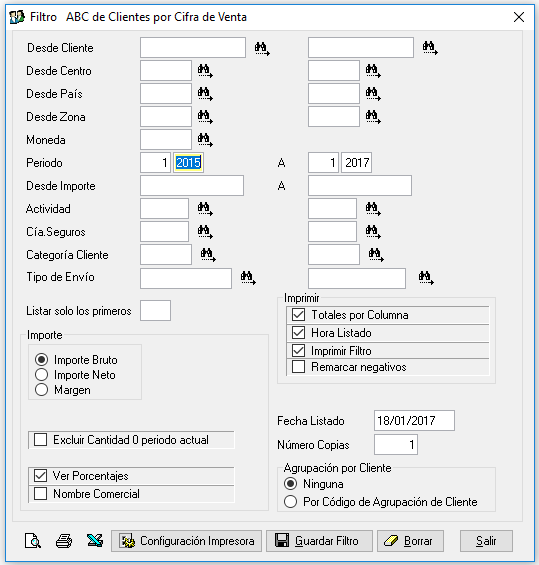Open client lookup beside Desde Cliente field
The height and width of the screenshot is (565, 539).
(x=262, y=48)
